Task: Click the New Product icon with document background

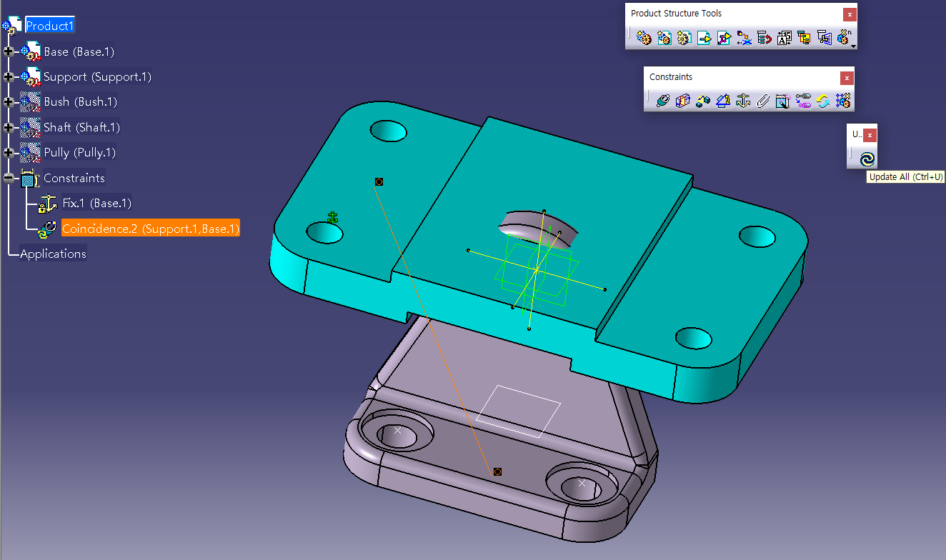Action: pos(664,39)
